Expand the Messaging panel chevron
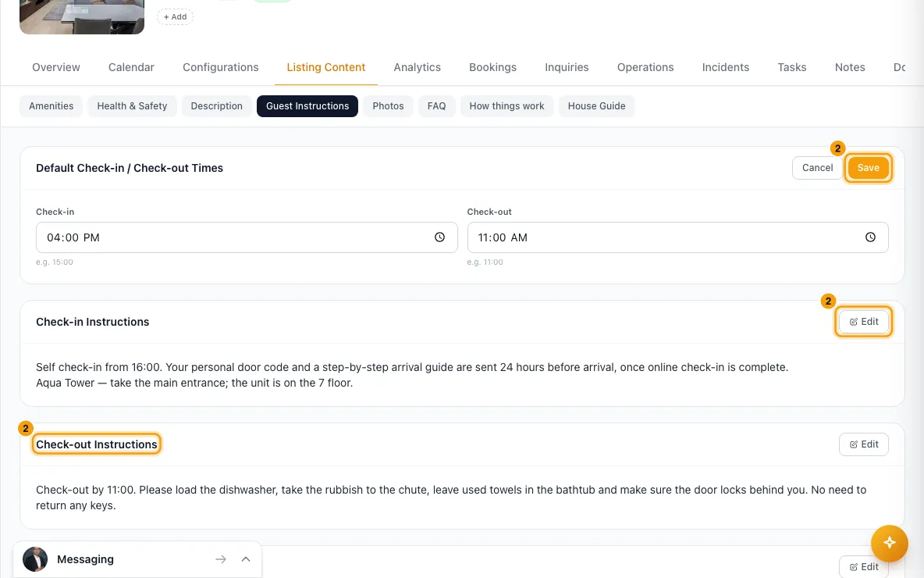Screen dimensions: 924x578 pos(246,559)
